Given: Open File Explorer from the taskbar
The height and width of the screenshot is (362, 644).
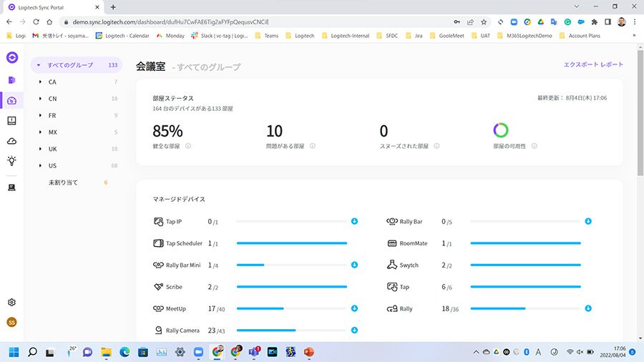Looking at the screenshot, I should pos(107,352).
